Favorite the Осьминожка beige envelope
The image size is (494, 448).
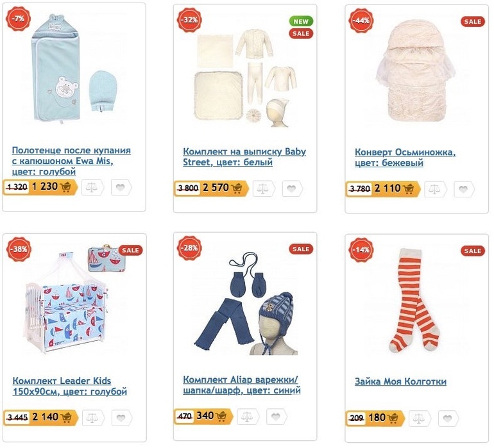point(464,188)
